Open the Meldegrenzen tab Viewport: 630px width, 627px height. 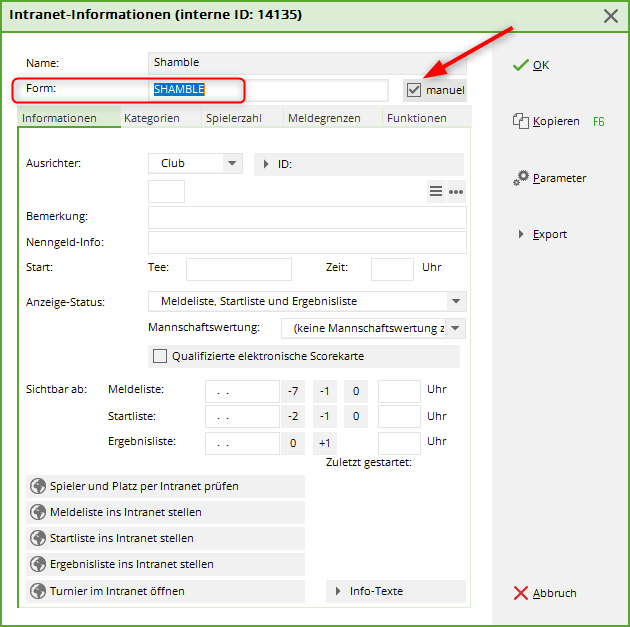coord(324,118)
